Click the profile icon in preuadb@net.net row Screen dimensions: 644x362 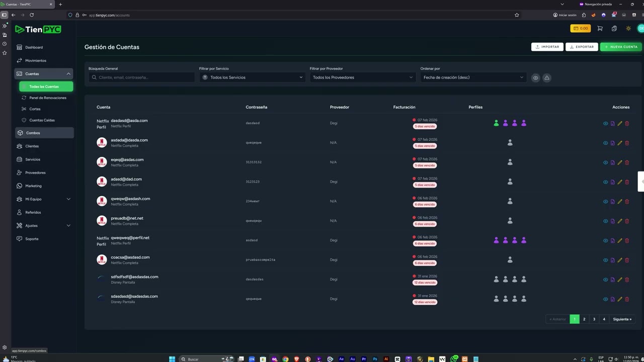[510, 221]
